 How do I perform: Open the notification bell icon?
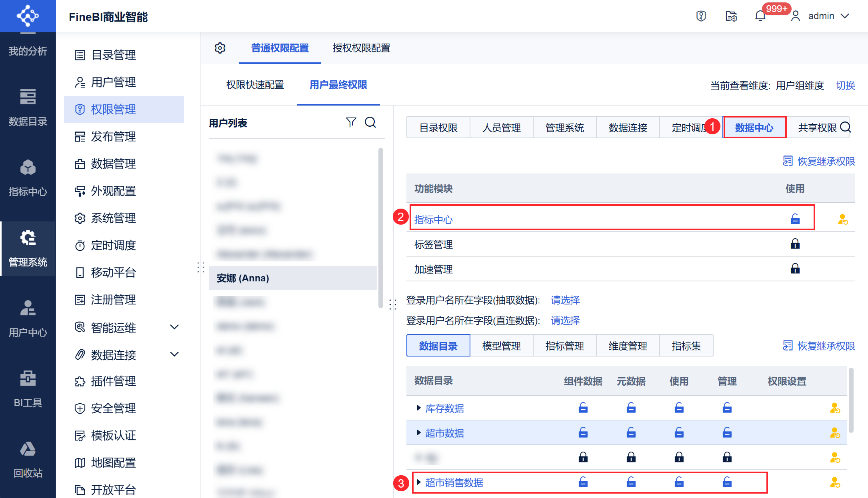(760, 16)
